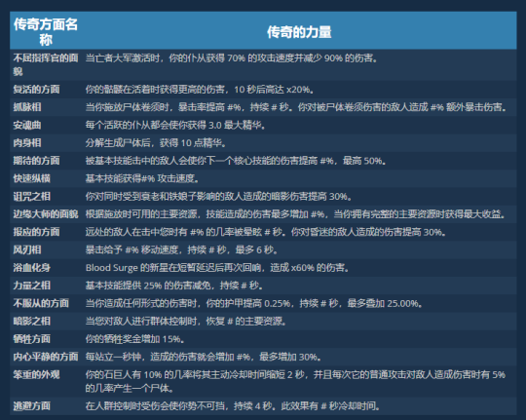Select the name cell 牺牲方面
The image size is (526, 420).
tap(32, 339)
